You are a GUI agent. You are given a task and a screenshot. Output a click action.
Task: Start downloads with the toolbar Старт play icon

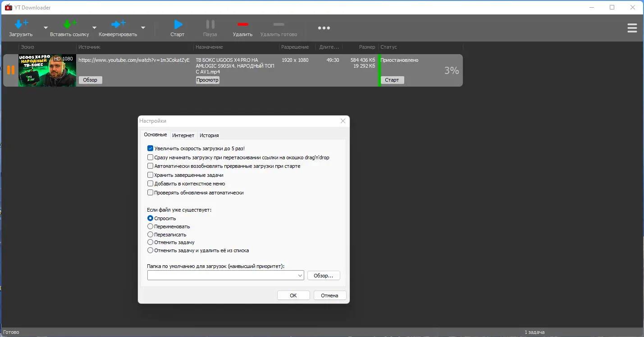click(178, 24)
